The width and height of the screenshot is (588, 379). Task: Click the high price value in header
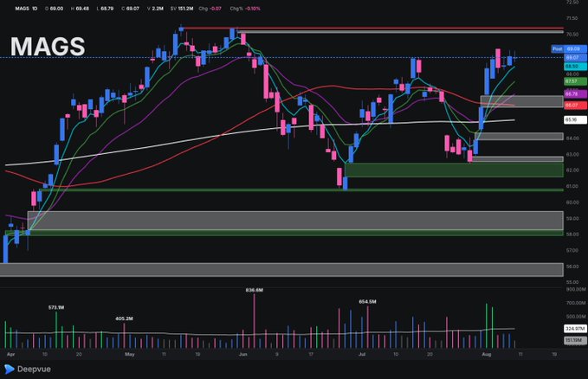coord(82,9)
